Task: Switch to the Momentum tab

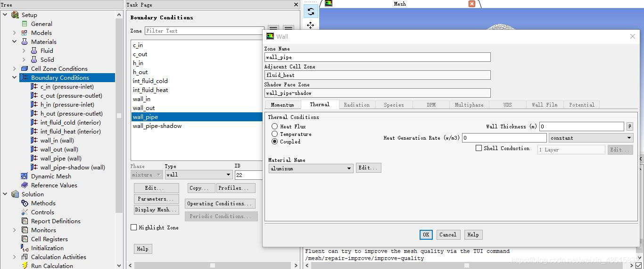Action: pos(282,105)
